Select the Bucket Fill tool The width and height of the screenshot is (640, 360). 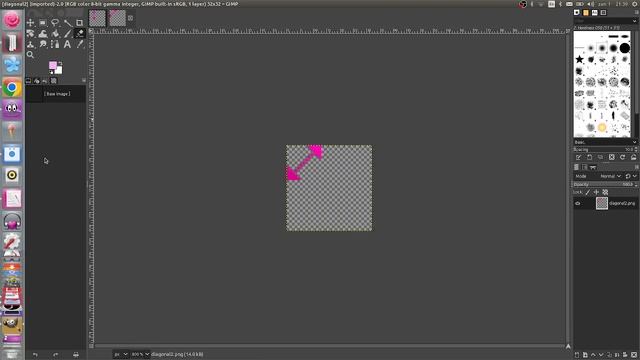[55, 34]
